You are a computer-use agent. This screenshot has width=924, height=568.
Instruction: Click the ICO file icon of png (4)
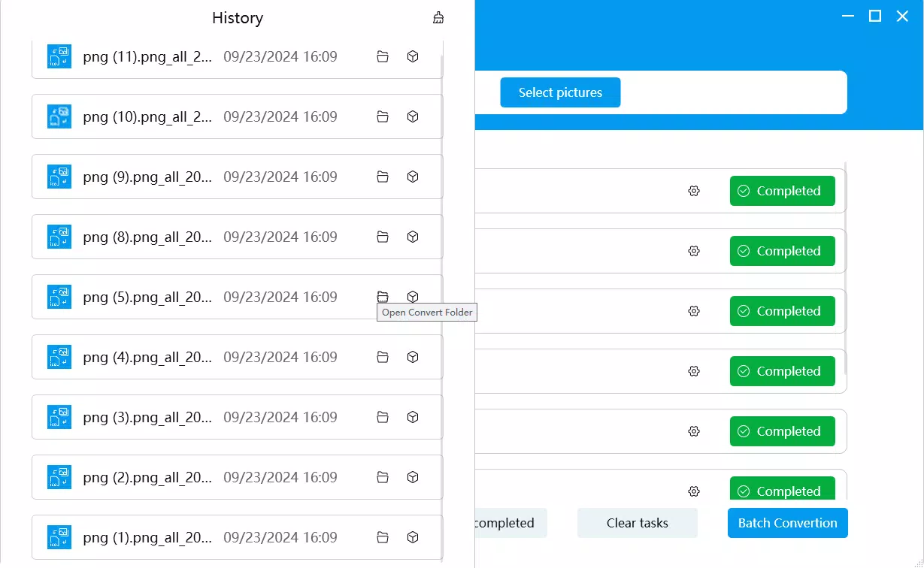click(x=59, y=357)
